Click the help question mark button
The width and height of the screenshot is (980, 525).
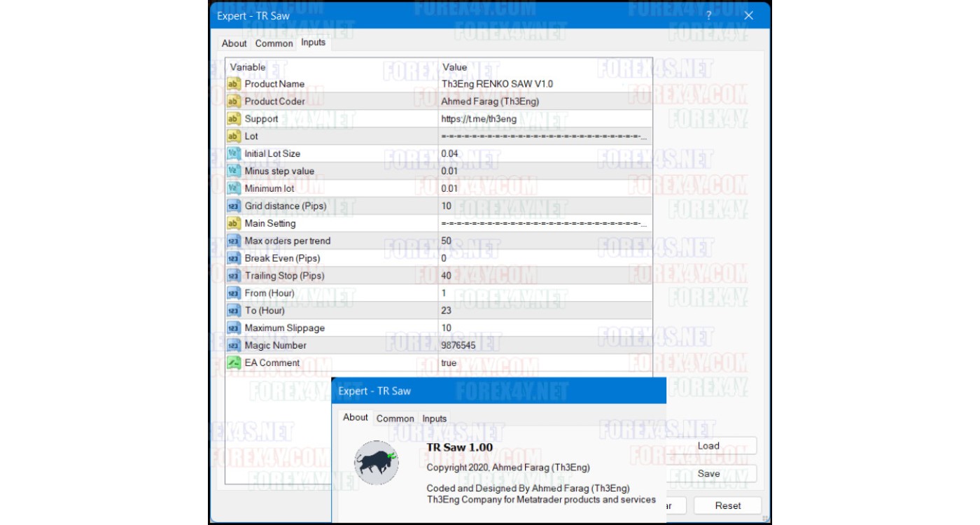click(x=708, y=15)
